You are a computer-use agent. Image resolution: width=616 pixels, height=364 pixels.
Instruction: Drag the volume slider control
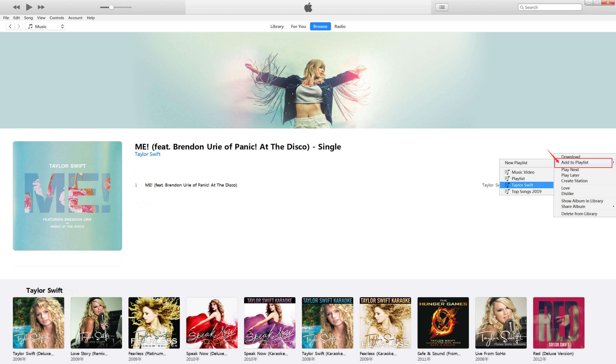click(x=111, y=6)
